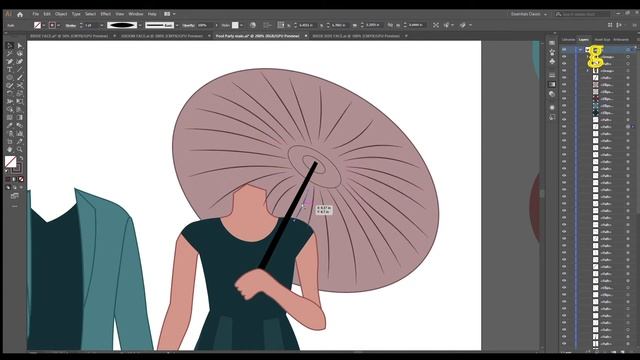Open the Brush Definition dropdown arrow
Screen dimensions: 640x360
177,25
